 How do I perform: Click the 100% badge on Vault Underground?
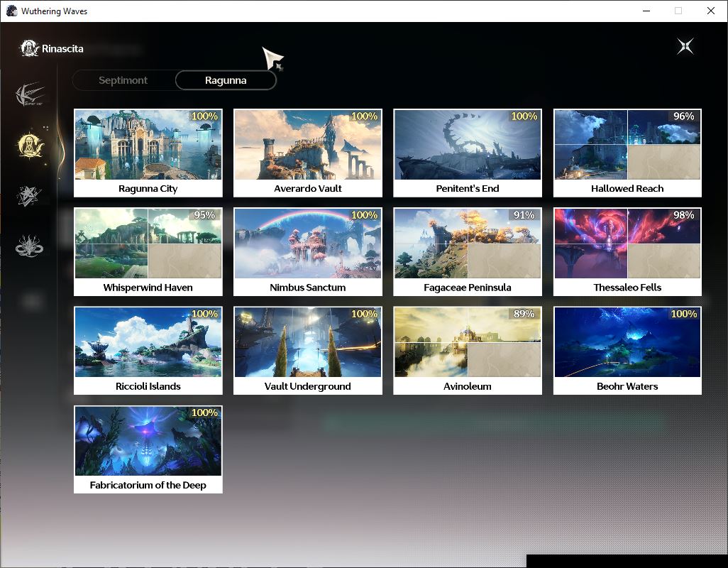coord(364,314)
